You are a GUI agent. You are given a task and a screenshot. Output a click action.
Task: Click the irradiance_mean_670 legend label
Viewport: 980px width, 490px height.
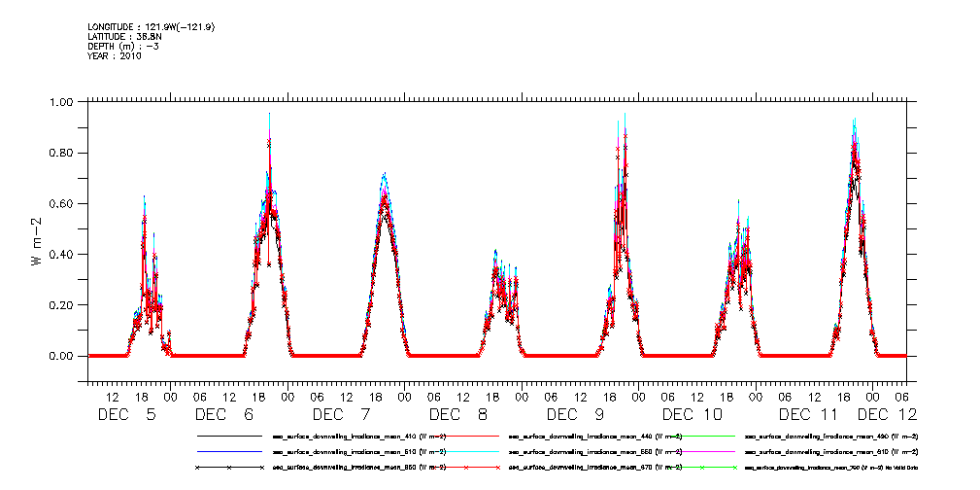(x=595, y=467)
